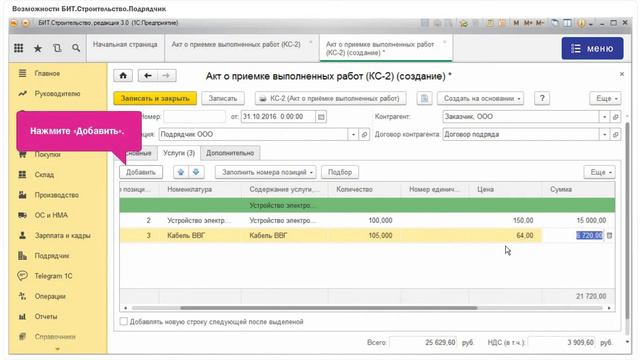The height and width of the screenshot is (360, 640).
Task: Open the organization Подрядчик ООО link icon
Action: [364, 134]
